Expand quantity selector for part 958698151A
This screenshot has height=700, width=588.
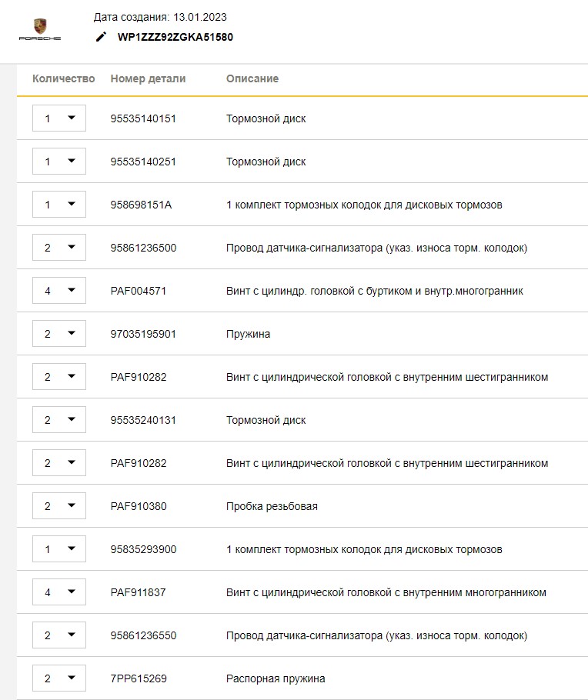tap(59, 205)
